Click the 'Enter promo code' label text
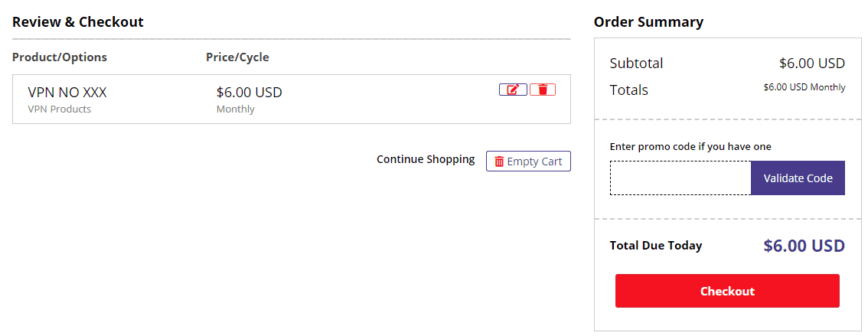Screen dimensions: 868x336 691,147
